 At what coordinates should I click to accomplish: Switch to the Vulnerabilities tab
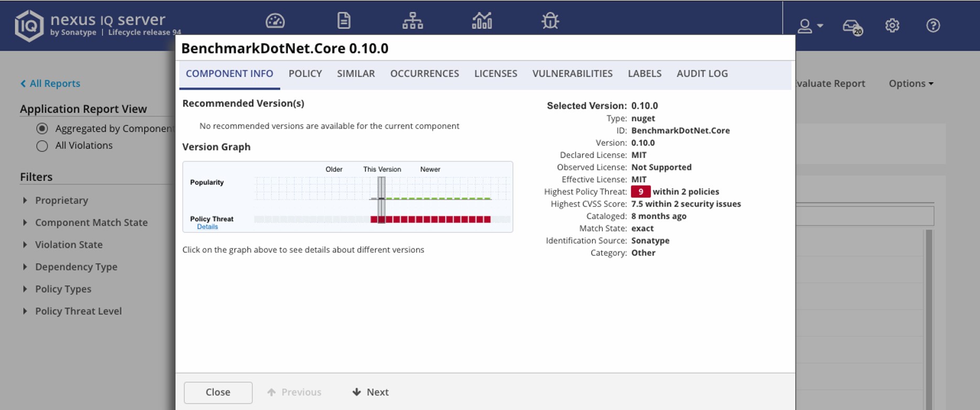pyautogui.click(x=572, y=74)
